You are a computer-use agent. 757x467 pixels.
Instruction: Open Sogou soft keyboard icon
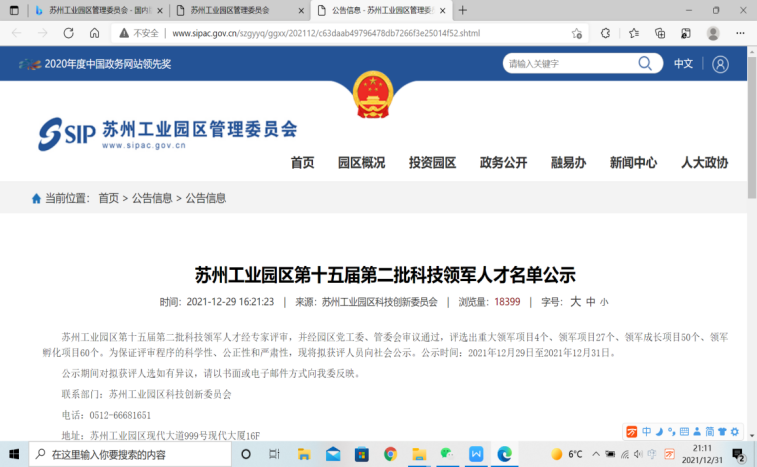click(x=684, y=431)
